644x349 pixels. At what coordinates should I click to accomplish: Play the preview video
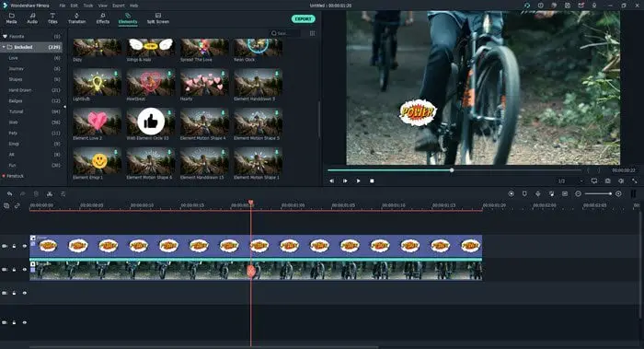tap(358, 180)
